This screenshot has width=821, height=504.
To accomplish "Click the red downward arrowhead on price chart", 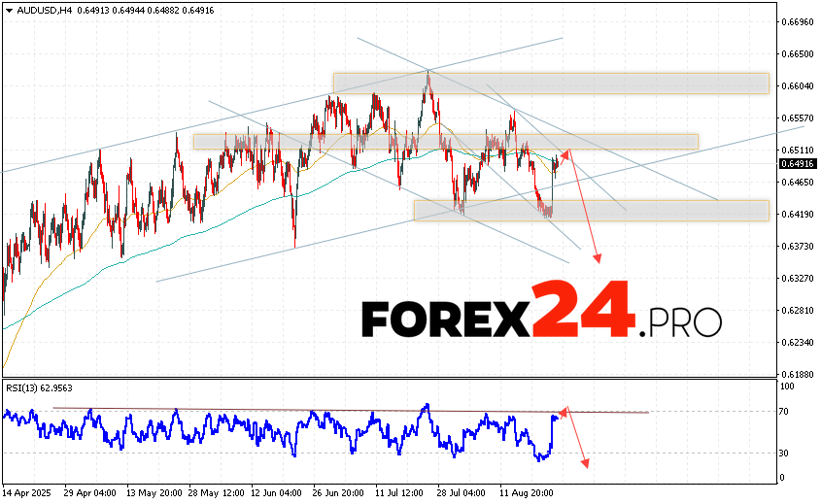I will pyautogui.click(x=598, y=258).
